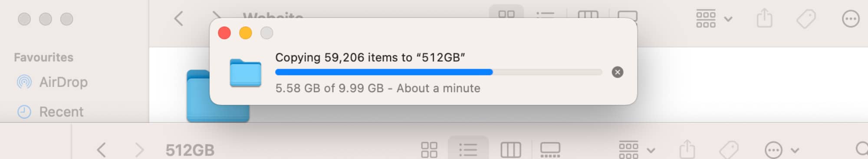This screenshot has height=159, width=868.
Task: Open AirDrop in the sidebar
Action: click(52, 82)
